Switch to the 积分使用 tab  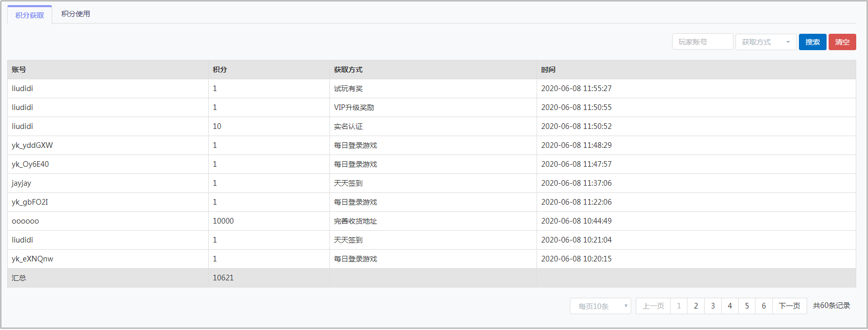click(76, 14)
